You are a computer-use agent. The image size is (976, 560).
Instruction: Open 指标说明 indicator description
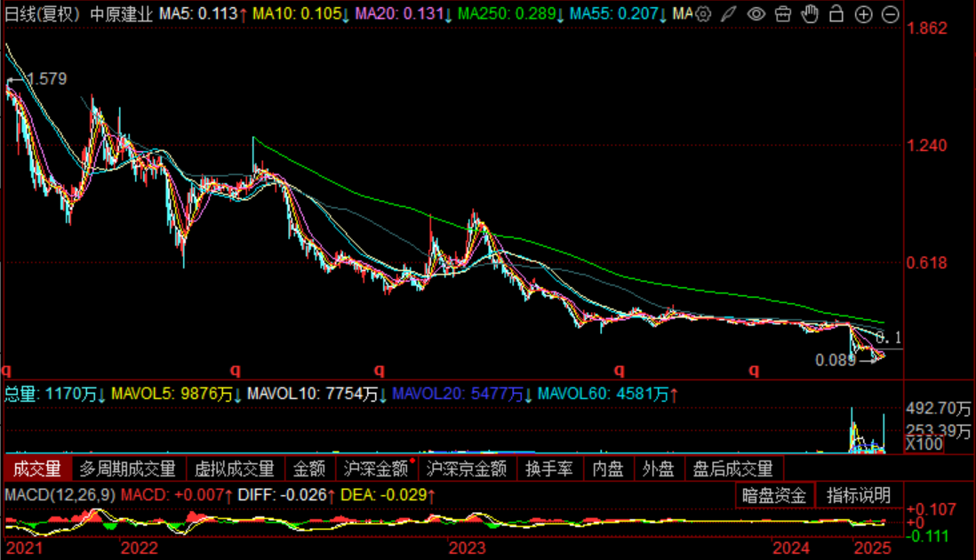click(x=858, y=495)
